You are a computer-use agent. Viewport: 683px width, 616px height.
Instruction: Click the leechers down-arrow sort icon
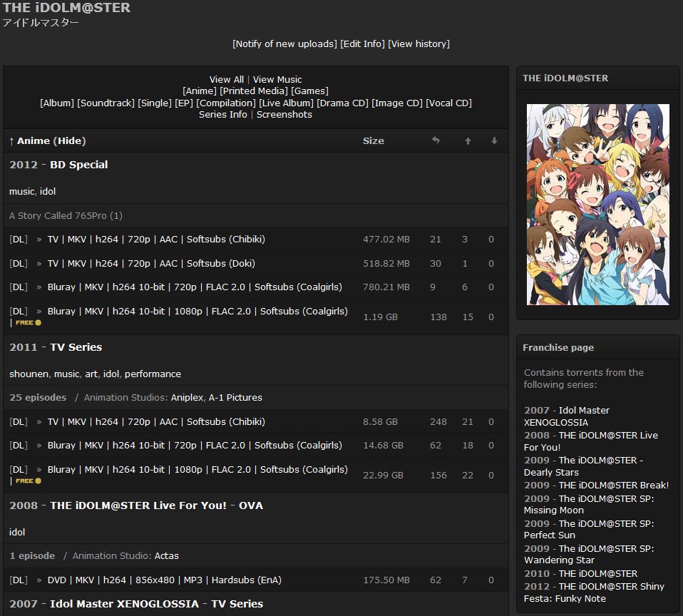coord(494,140)
